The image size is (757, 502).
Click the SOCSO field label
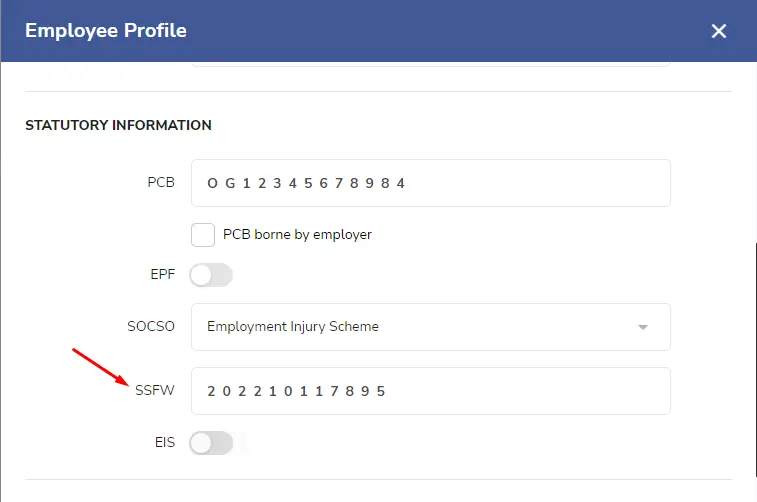click(151, 326)
